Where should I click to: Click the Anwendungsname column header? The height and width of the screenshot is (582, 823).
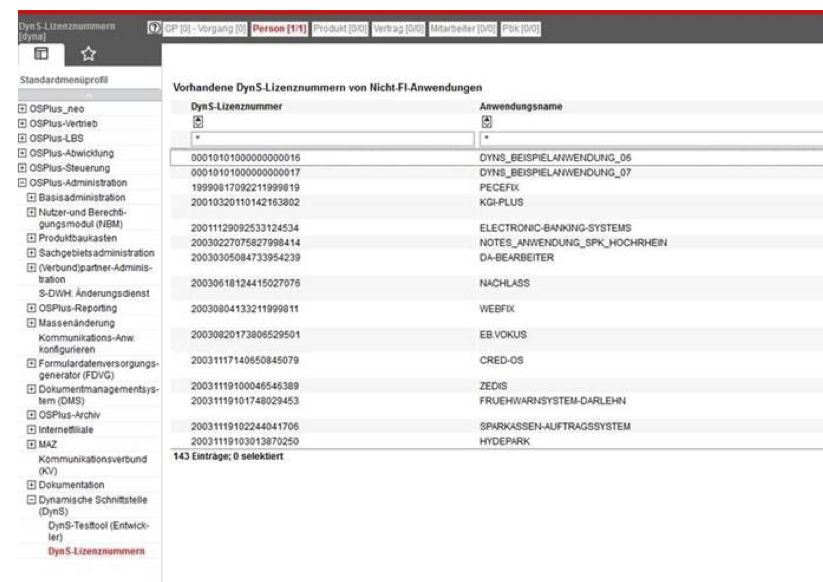point(521,106)
